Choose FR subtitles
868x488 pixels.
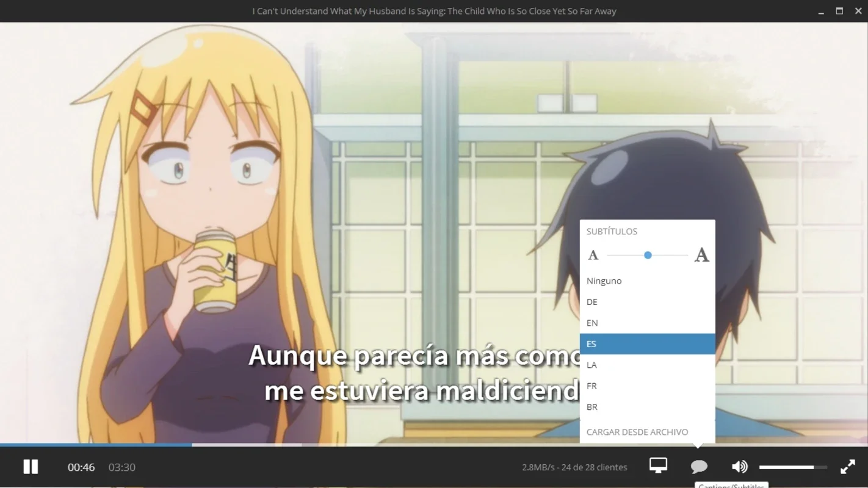tap(648, 386)
